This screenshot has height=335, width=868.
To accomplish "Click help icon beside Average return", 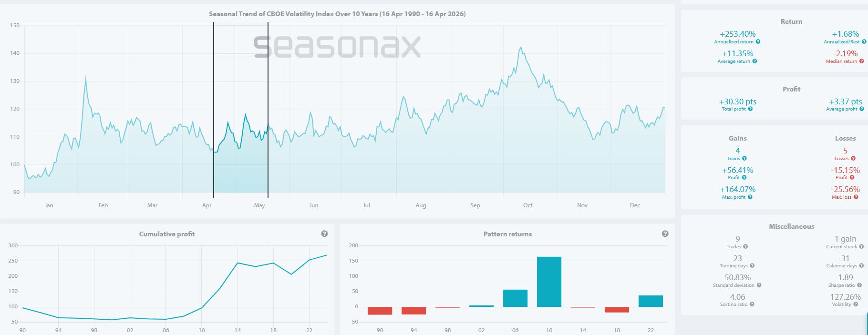I will [754, 61].
